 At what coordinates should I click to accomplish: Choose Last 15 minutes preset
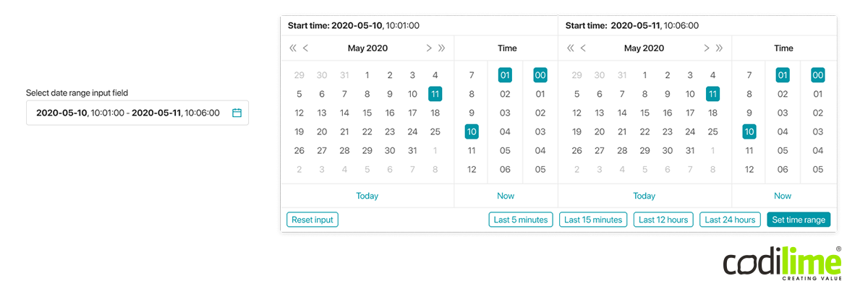(x=593, y=220)
